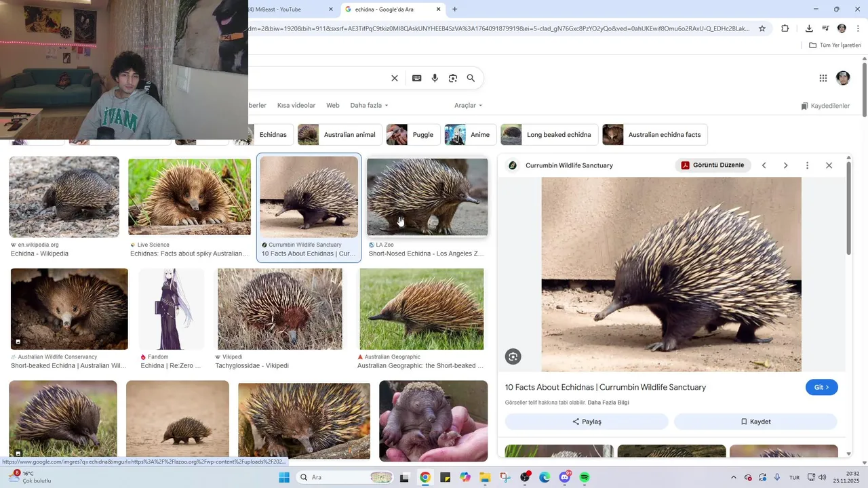Start voice search with the microphone icon

tap(435, 78)
